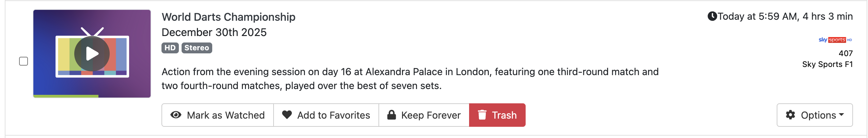The image size is (868, 138).
Task: Click the Stereo audio badge
Action: pos(197,48)
